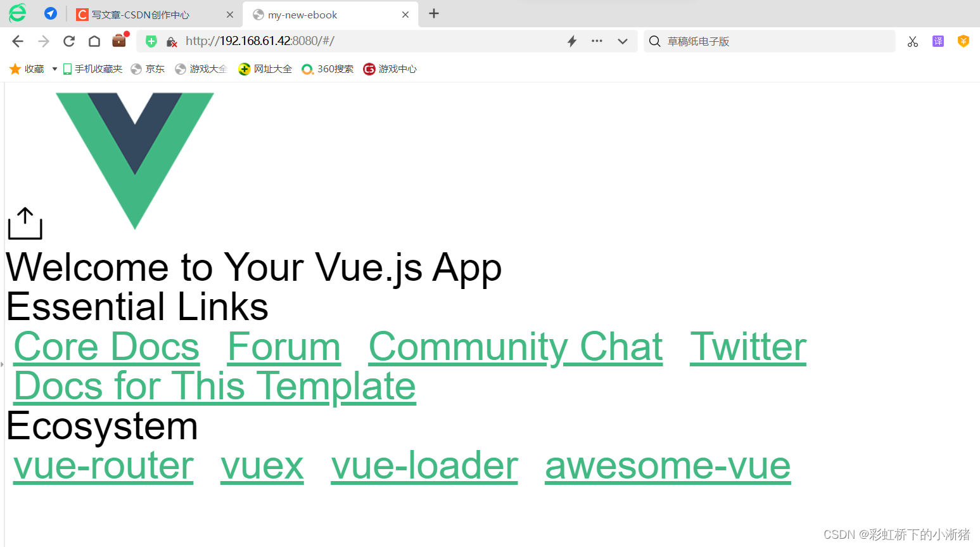Open the Core Docs link
This screenshot has height=547, width=980.
[106, 347]
